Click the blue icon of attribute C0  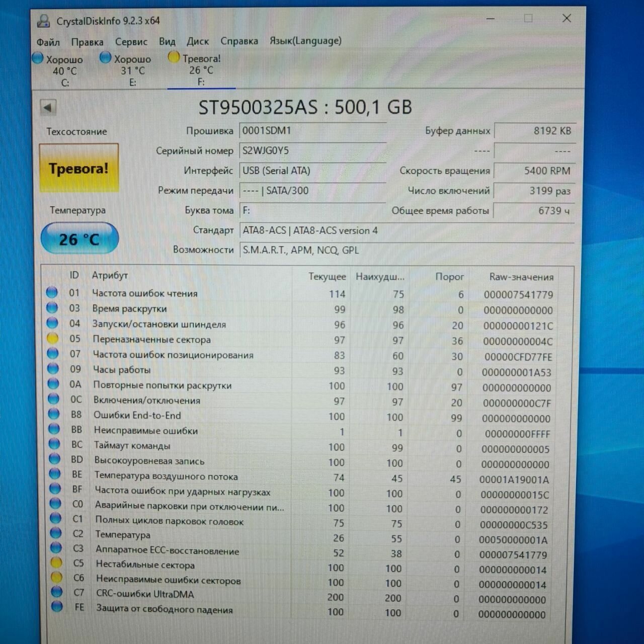tap(55, 504)
